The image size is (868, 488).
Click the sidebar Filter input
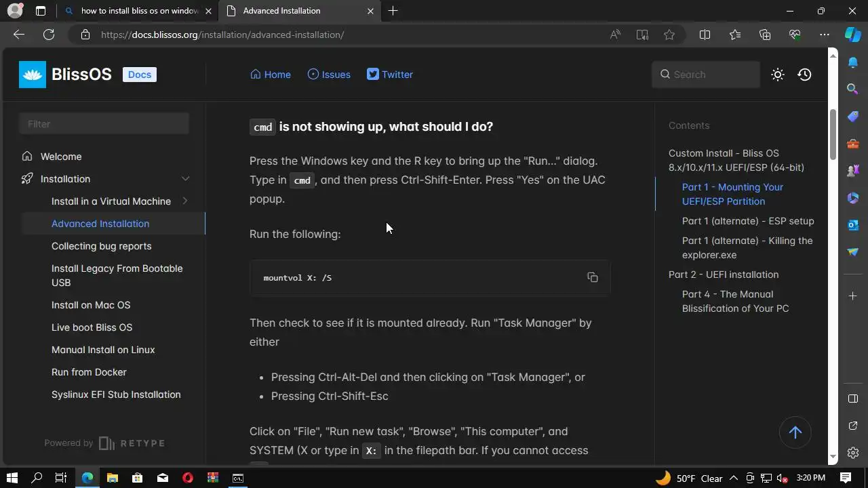(104, 124)
